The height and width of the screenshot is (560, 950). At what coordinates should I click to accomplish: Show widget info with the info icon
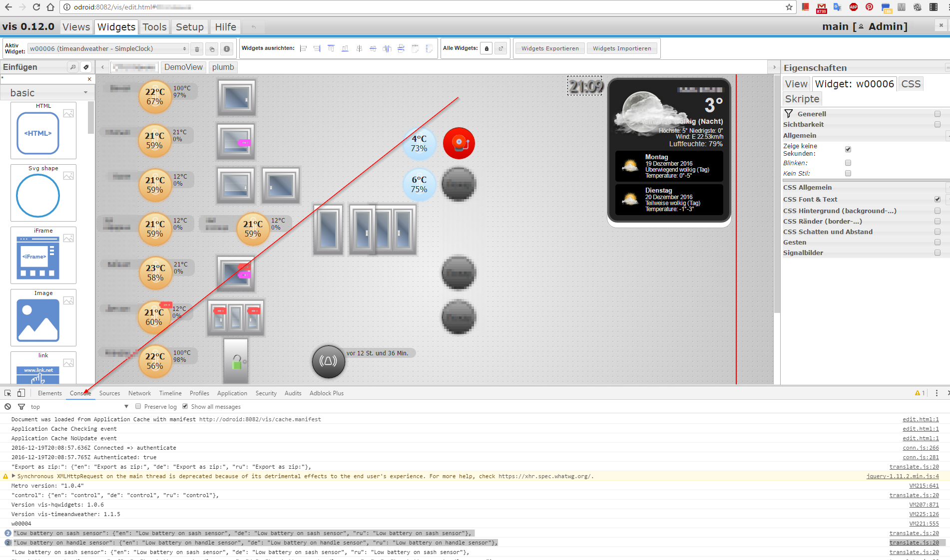click(x=227, y=49)
